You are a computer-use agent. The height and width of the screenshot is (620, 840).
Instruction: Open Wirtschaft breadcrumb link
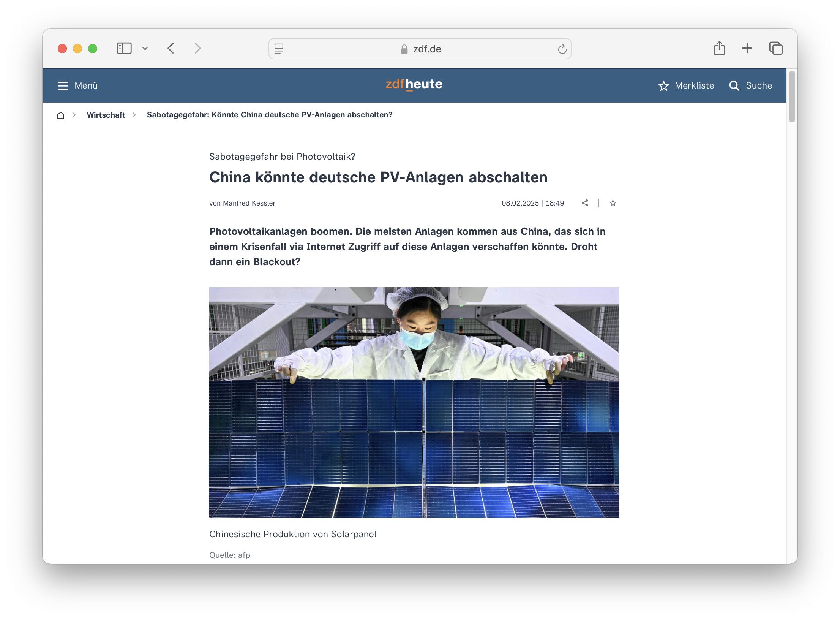click(x=106, y=115)
